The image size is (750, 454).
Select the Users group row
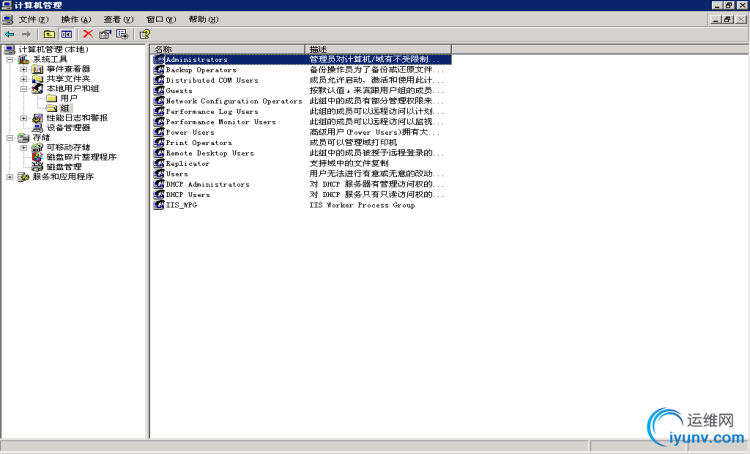coord(302,174)
